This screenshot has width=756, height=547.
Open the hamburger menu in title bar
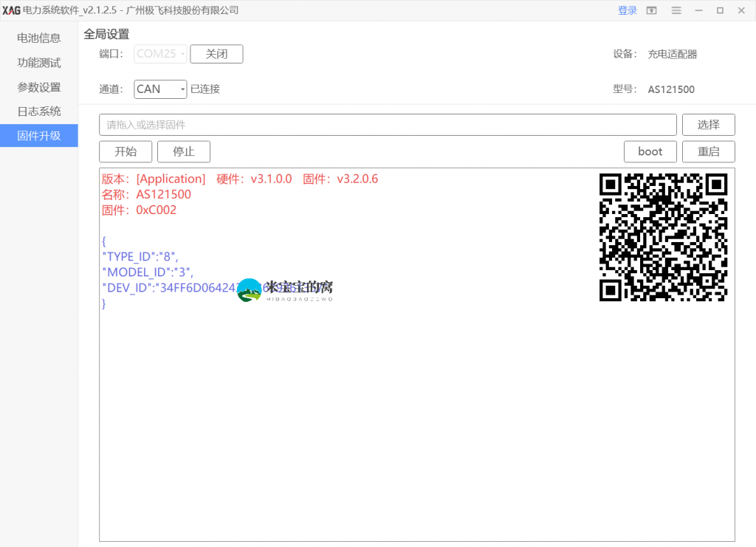(676, 10)
